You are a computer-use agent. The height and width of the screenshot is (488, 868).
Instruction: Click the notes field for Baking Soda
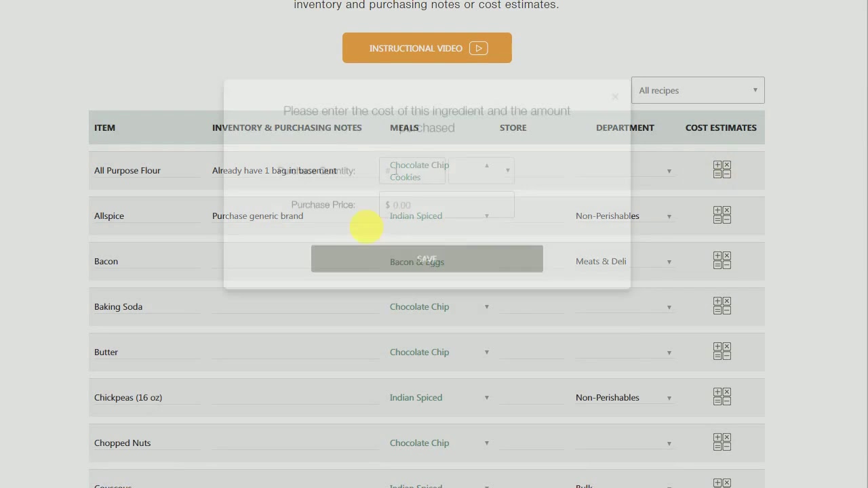[296, 307]
